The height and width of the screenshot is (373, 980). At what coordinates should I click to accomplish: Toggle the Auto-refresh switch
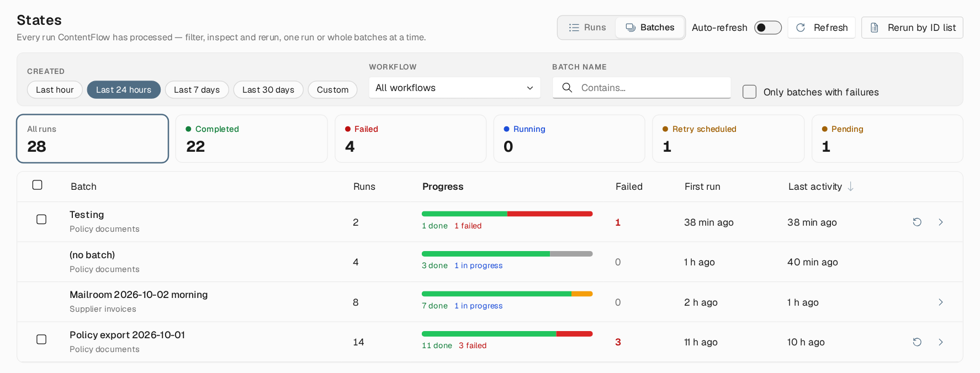tap(768, 28)
